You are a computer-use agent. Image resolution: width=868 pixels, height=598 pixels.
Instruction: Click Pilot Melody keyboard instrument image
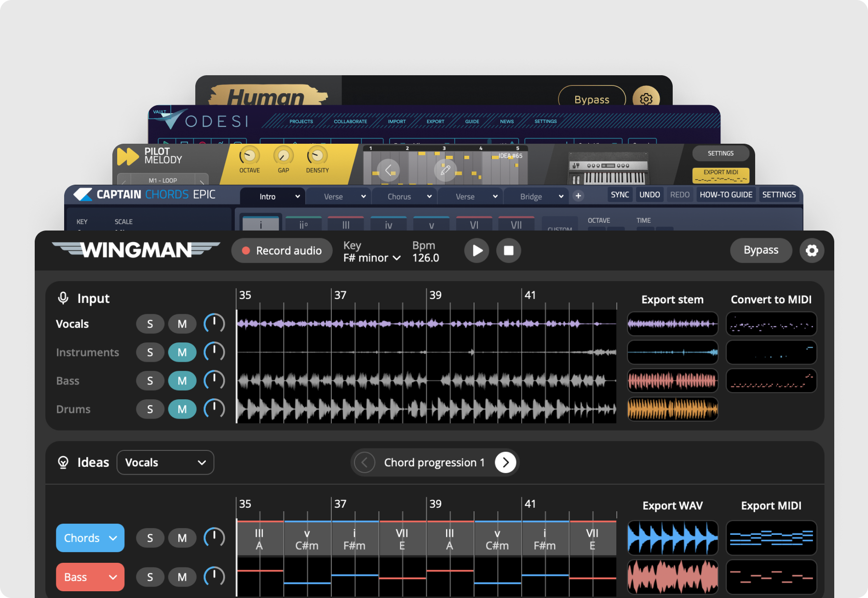point(609,169)
